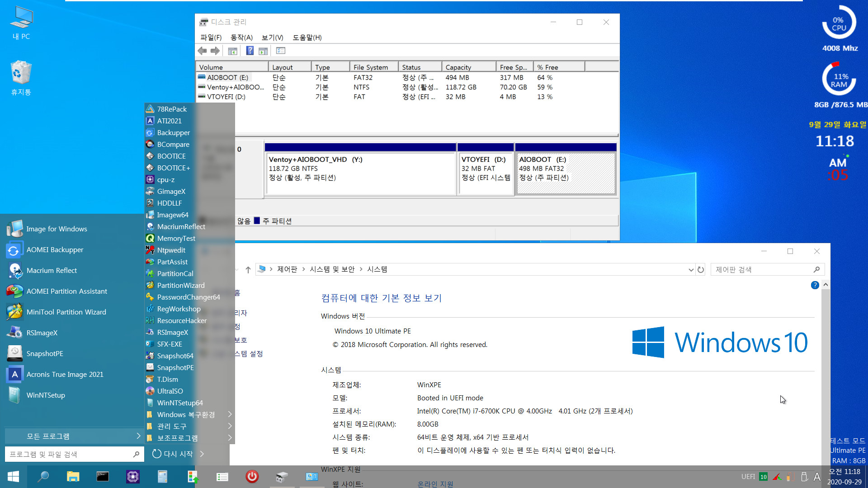This screenshot has width=868, height=488.
Task: Open the 도움말(H) menu
Action: (307, 38)
